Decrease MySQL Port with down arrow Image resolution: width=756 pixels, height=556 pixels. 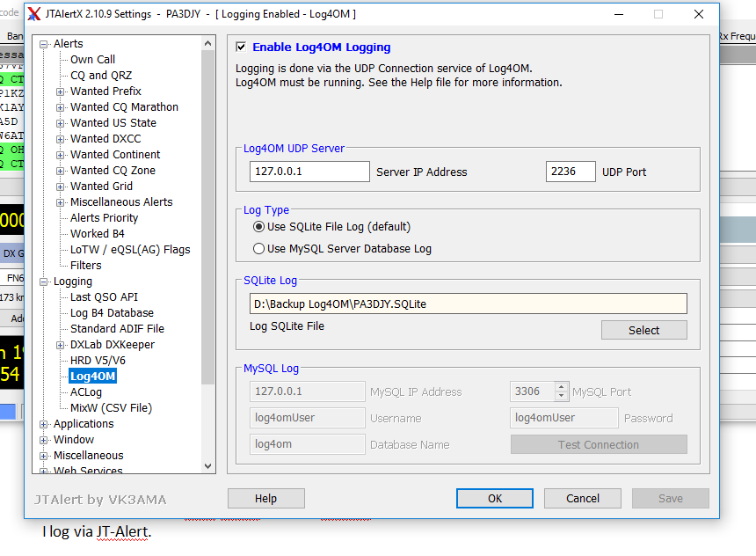(561, 396)
